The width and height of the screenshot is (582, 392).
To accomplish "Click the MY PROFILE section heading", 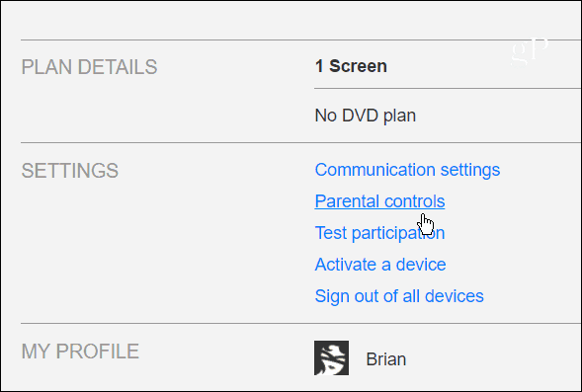I will coord(80,352).
